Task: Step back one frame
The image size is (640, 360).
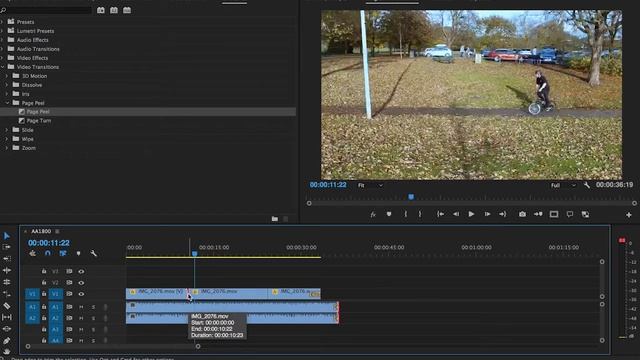Action: tap(456, 214)
